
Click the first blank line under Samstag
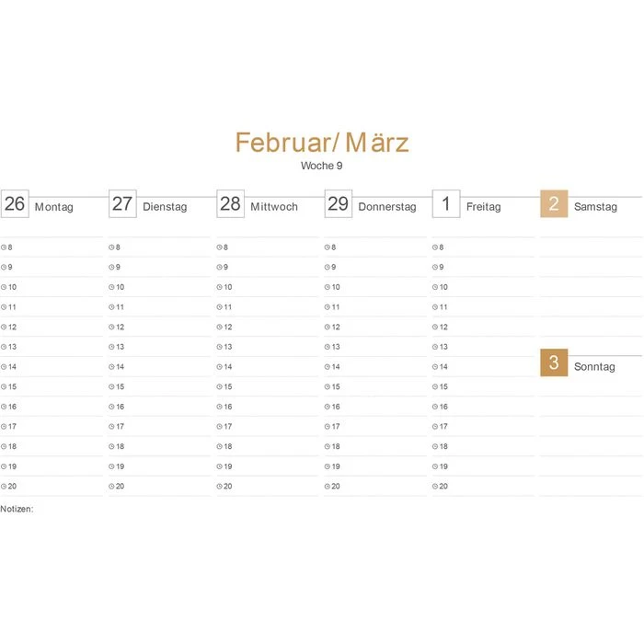point(591,247)
